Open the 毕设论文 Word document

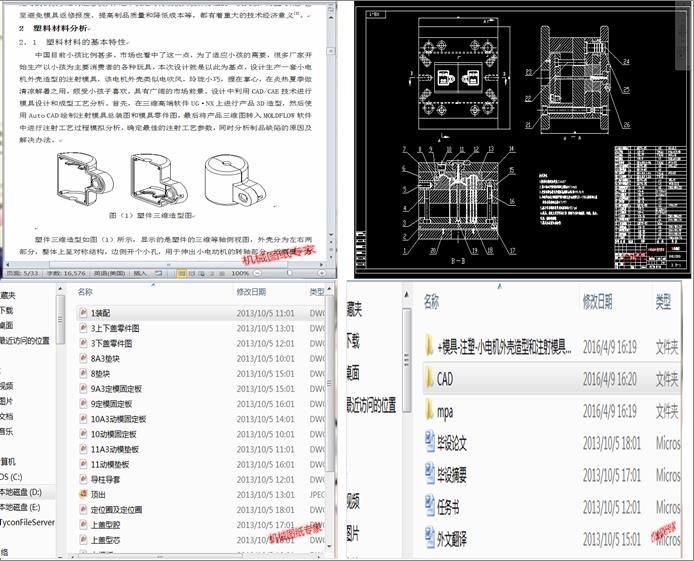click(x=451, y=443)
